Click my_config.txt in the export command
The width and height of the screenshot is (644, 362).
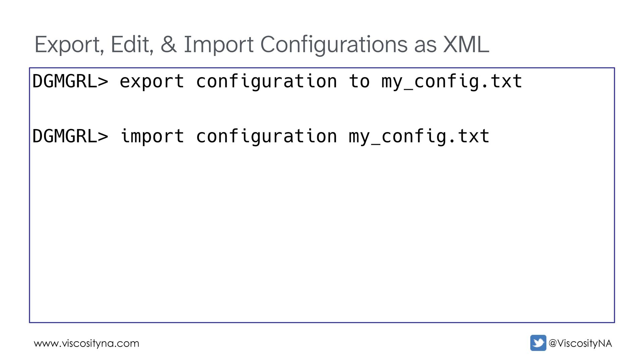(451, 81)
